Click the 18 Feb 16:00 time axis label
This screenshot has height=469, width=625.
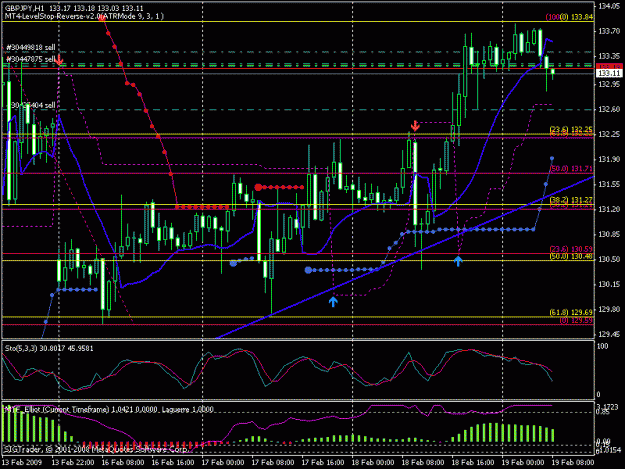click(473, 463)
